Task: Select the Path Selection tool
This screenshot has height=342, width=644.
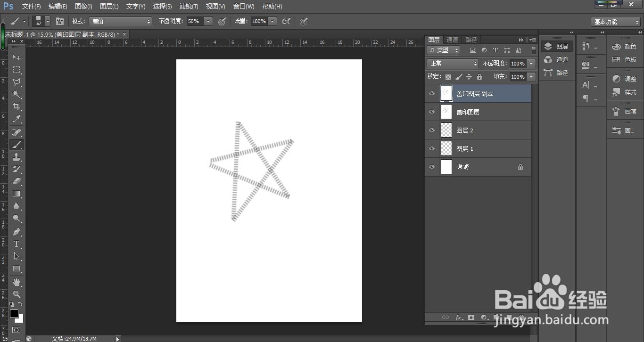Action: coord(17,256)
